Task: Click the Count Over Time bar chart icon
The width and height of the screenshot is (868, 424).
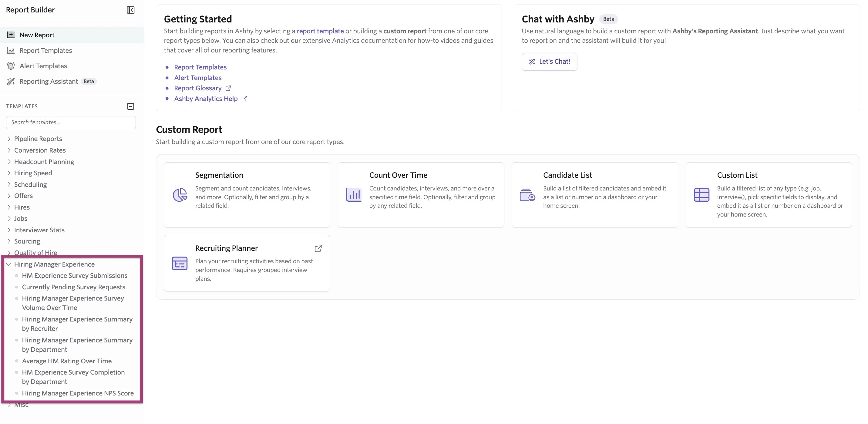Action: [x=353, y=195]
